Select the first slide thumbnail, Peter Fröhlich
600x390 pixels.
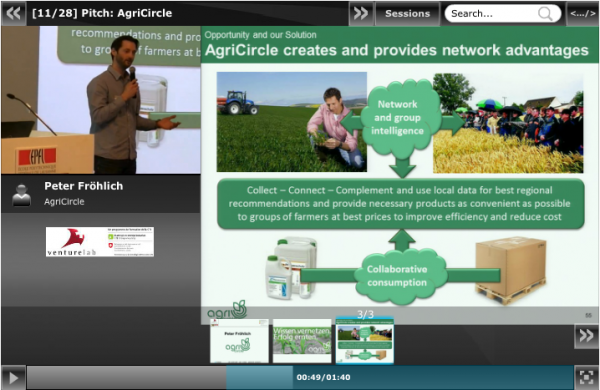click(239, 341)
